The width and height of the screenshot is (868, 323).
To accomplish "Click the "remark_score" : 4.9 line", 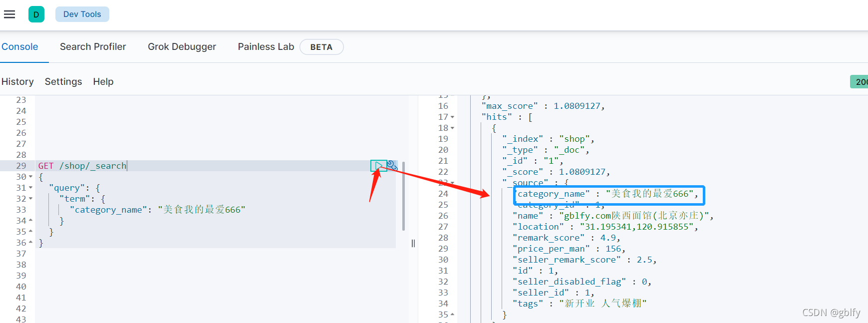I will pos(567,238).
